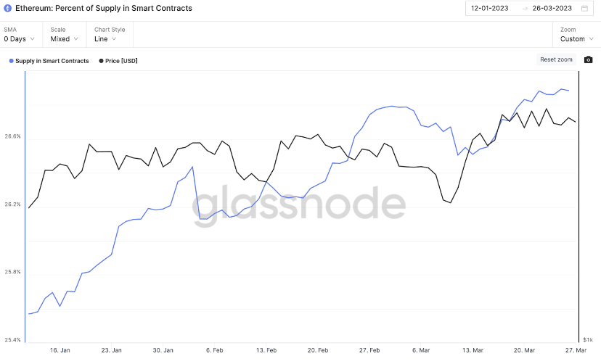Click the date range arrow separator

tap(526, 9)
